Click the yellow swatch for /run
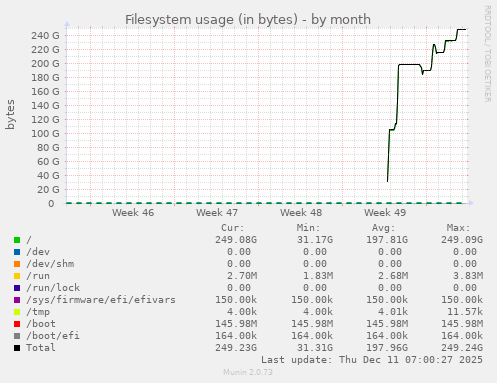Screen dimensions: 497x383 pos(17,276)
